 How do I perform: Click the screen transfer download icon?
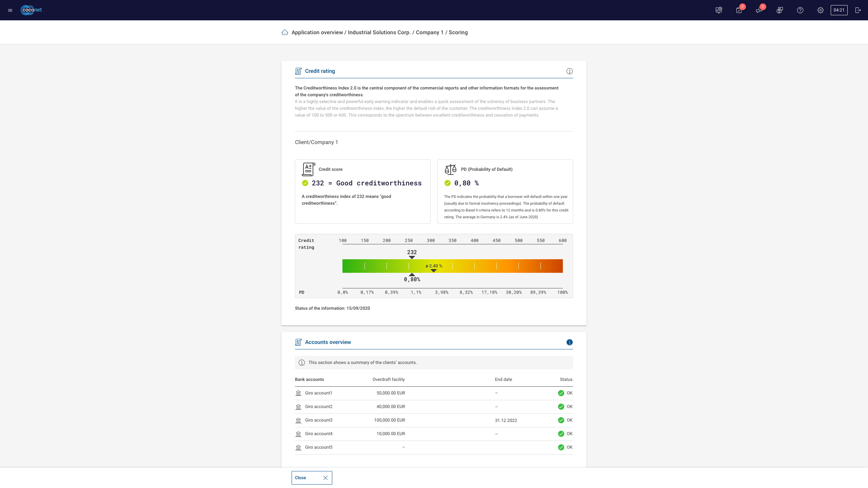(x=780, y=10)
